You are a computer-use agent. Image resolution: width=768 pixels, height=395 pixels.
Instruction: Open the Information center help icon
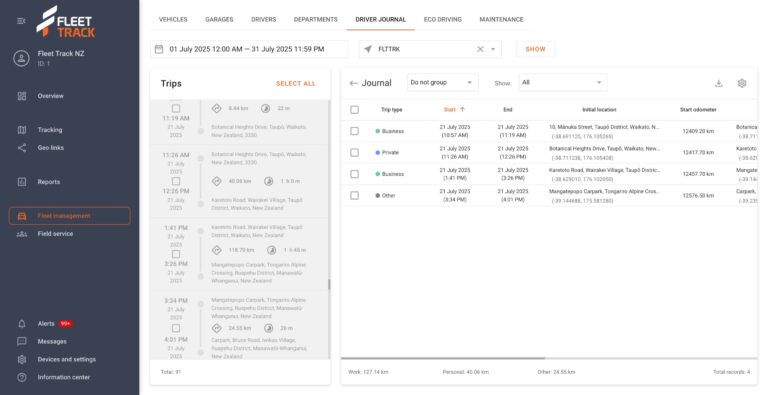point(22,377)
